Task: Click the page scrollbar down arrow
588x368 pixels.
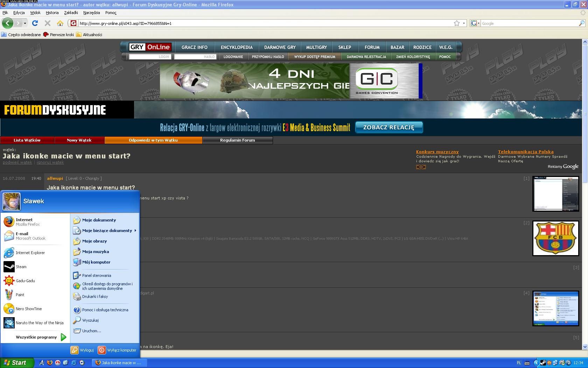Action: (x=584, y=347)
